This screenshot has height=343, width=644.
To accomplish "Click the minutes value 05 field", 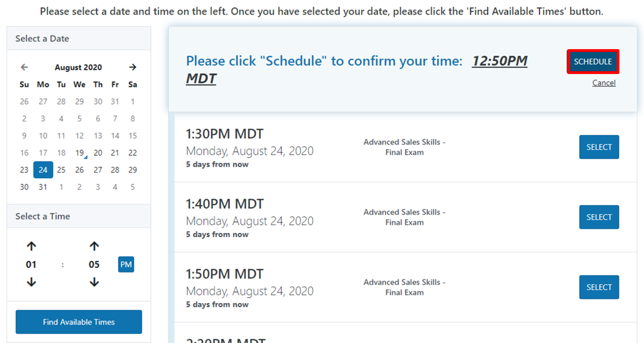I will [x=94, y=264].
